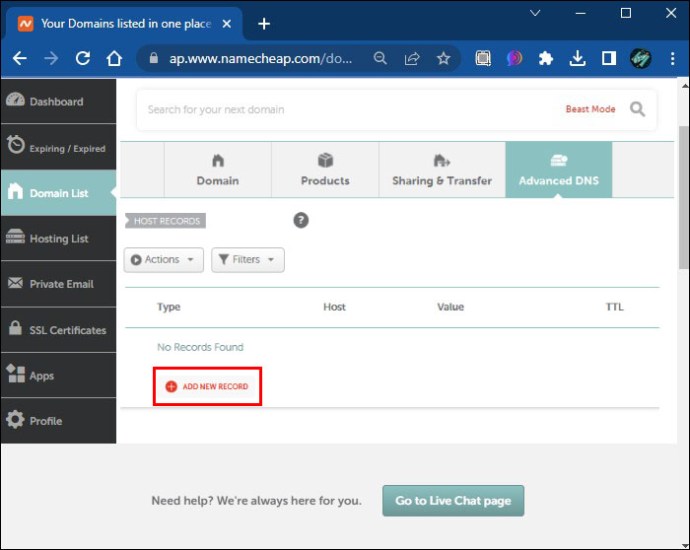The width and height of the screenshot is (690, 550).
Task: Reload the page
Action: click(x=83, y=58)
